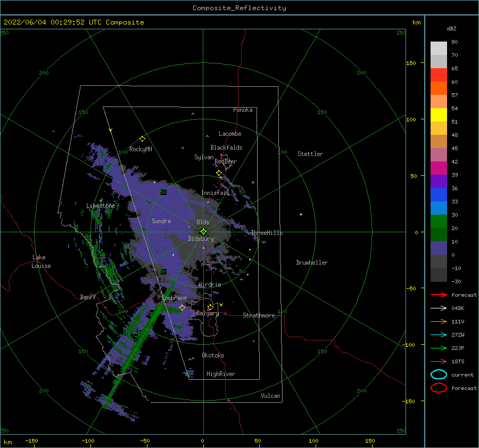Click the Lake Louise label
The height and width of the screenshot is (448, 479).
pyautogui.click(x=41, y=262)
